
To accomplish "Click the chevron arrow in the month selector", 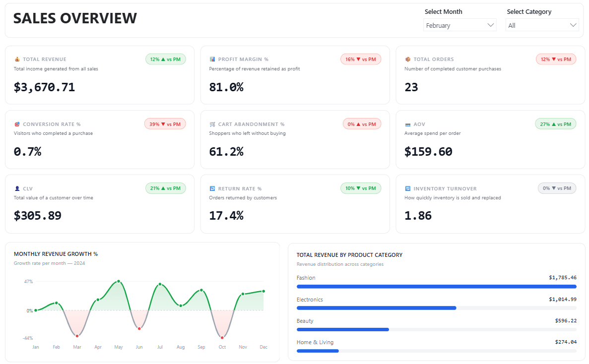I will (x=491, y=25).
